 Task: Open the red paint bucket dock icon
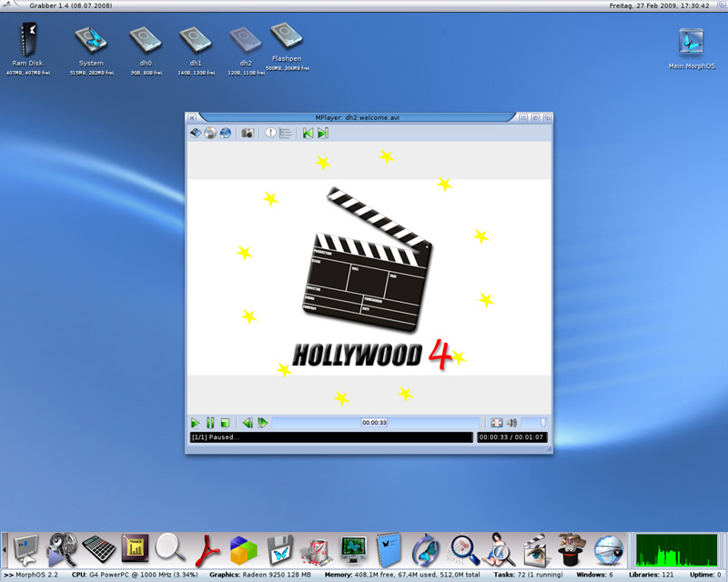(x=316, y=551)
